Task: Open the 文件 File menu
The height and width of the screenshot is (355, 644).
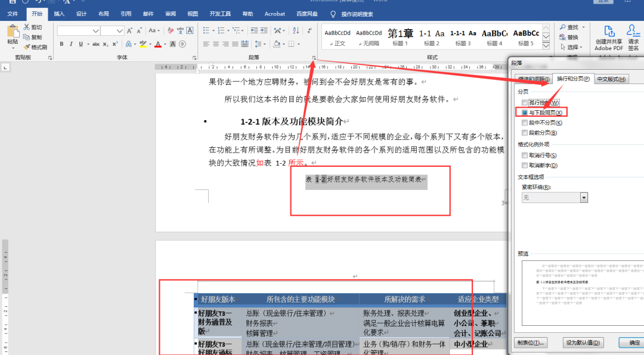Action: 13,14
